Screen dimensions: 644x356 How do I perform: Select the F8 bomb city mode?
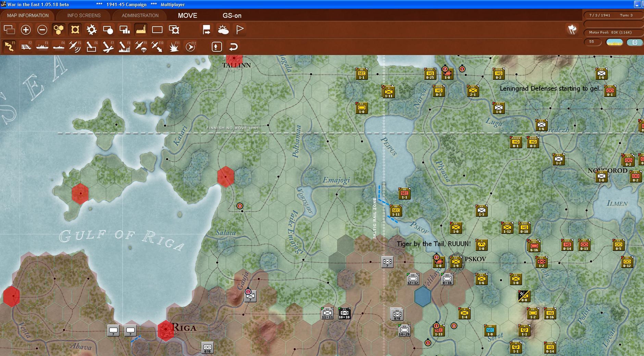click(124, 47)
